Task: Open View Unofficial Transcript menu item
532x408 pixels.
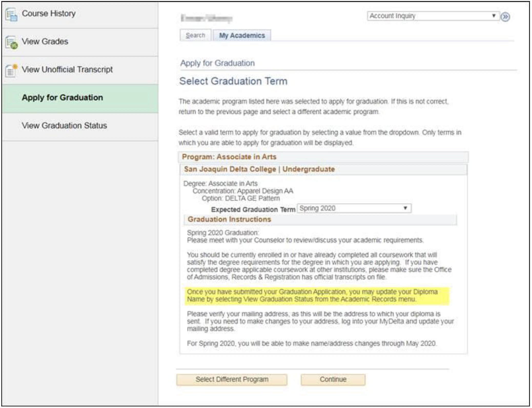Action: [67, 69]
